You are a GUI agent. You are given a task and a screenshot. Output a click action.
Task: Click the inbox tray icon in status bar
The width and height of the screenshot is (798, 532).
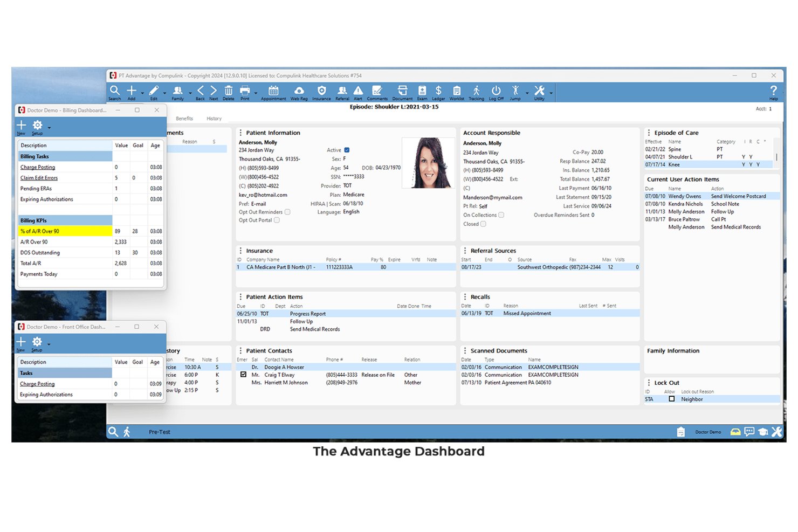coord(735,432)
